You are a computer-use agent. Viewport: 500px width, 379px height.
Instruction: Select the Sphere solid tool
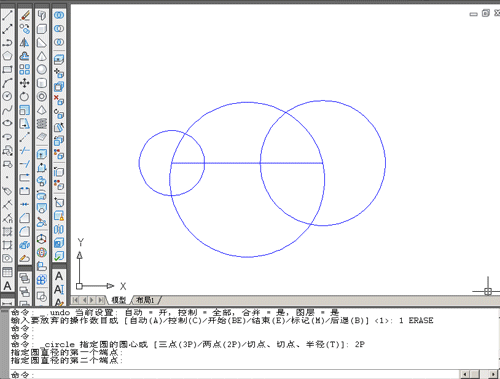(x=42, y=69)
